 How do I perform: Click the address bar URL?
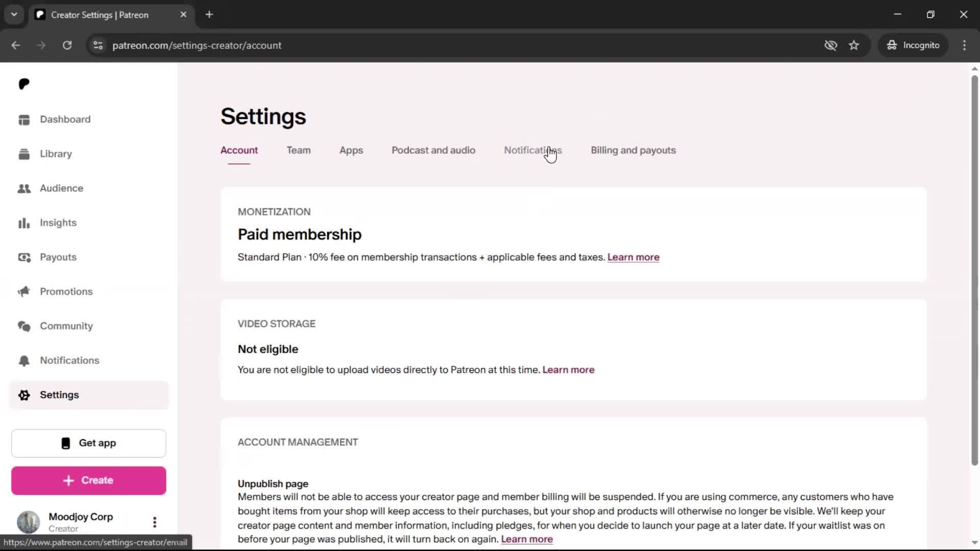coord(197,45)
